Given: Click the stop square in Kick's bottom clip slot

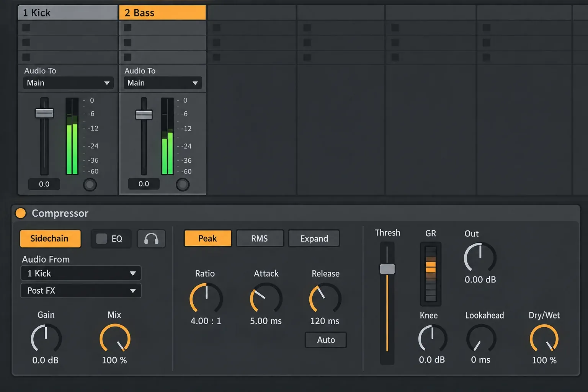Looking at the screenshot, I should 26,57.
